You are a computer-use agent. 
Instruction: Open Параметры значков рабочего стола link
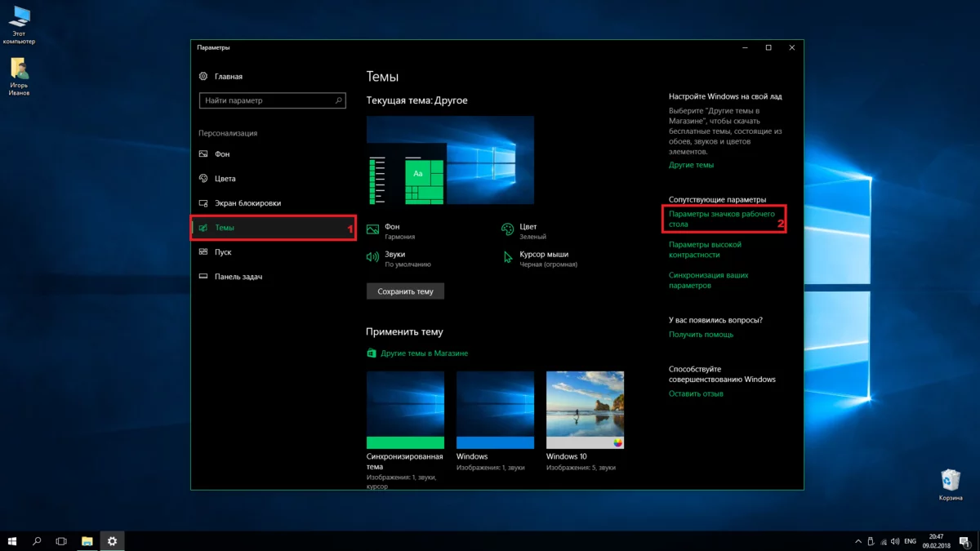point(721,219)
